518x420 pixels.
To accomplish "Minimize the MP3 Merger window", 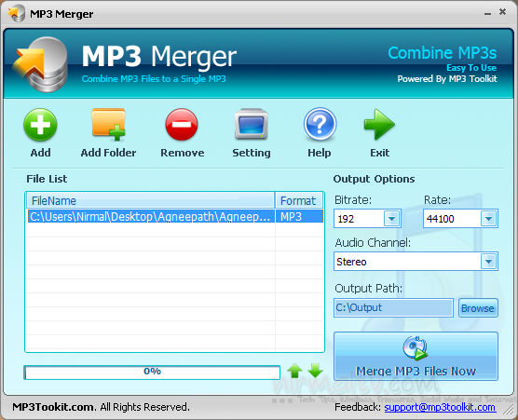I will coord(487,13).
